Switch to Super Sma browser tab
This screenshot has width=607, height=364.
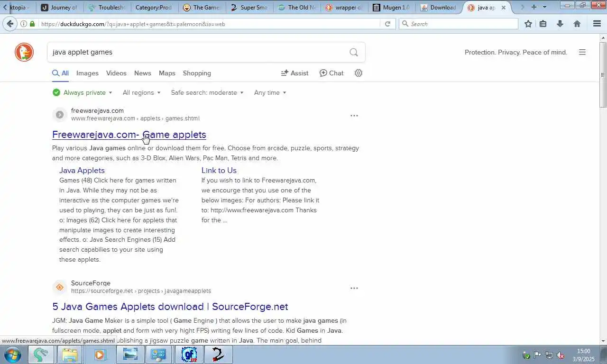(x=249, y=7)
